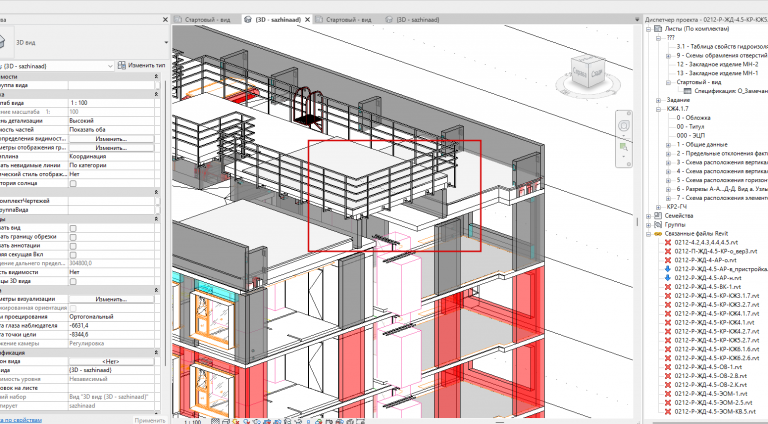The image size is (768, 424).
Task: Click the ViewCube face labeled Справа
Action: pos(581,71)
